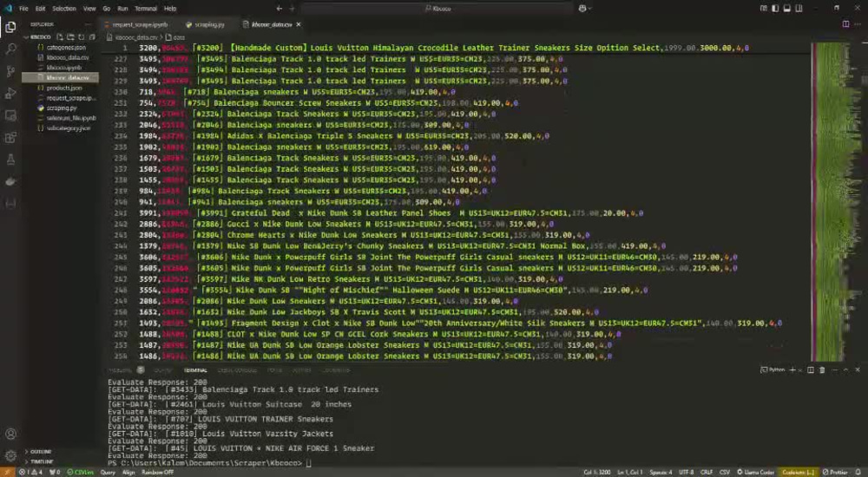Kill the terminal with trash icon

click(x=822, y=369)
